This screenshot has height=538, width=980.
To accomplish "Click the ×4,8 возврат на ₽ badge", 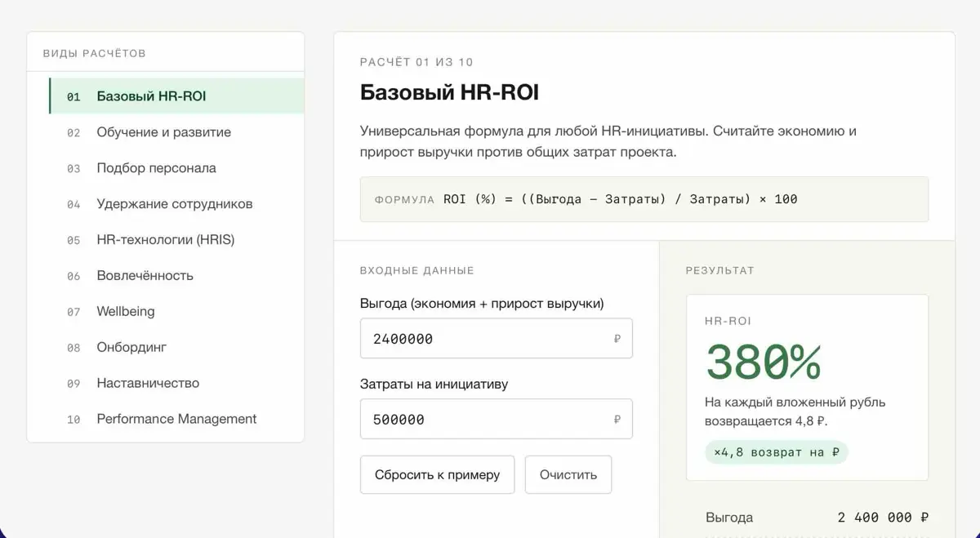I will click(776, 452).
